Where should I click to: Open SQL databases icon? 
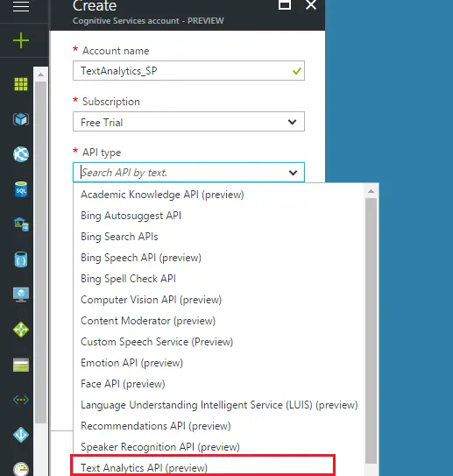[21, 189]
